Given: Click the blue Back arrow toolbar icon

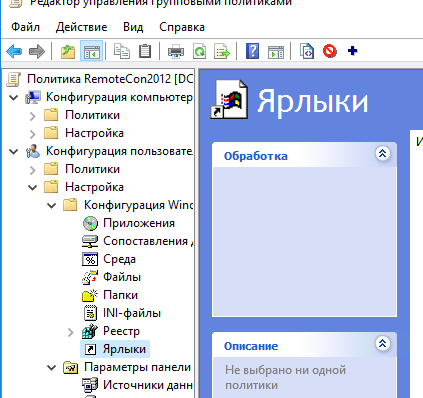Looking at the screenshot, I should [14, 51].
